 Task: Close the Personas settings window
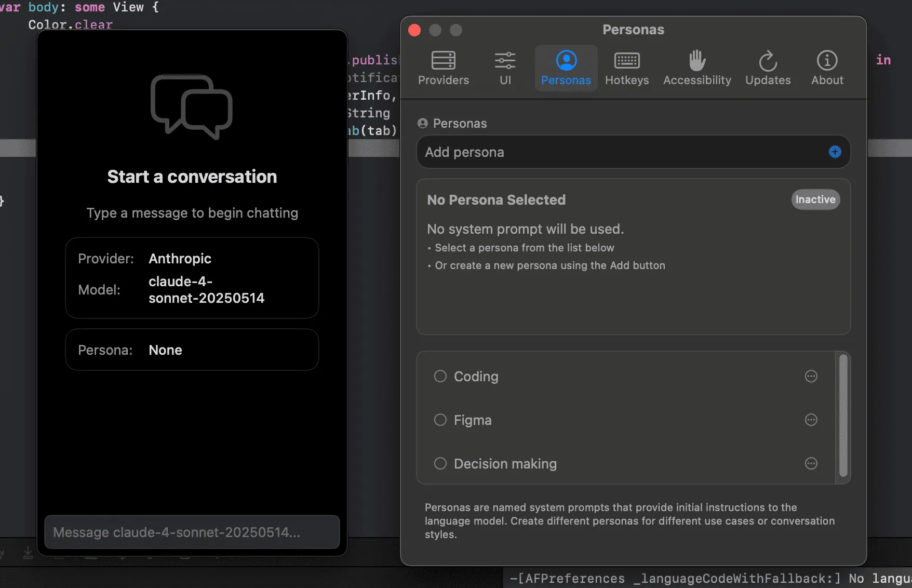click(414, 30)
